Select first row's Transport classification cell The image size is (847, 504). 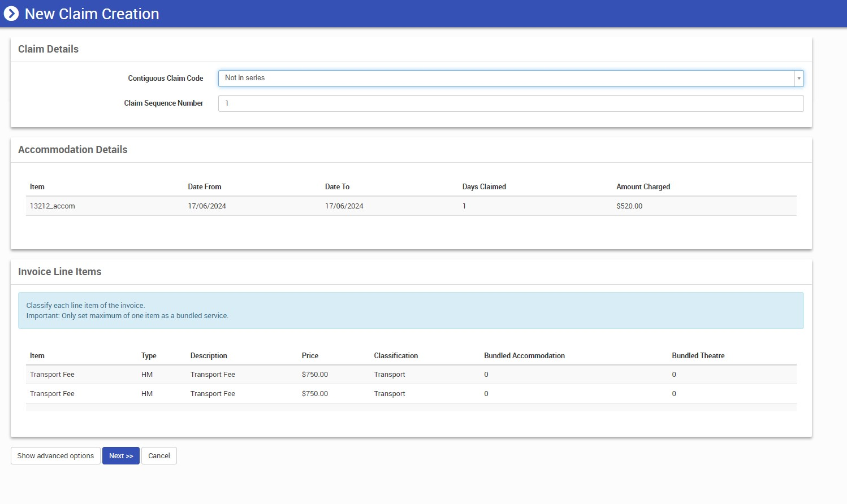coord(390,375)
